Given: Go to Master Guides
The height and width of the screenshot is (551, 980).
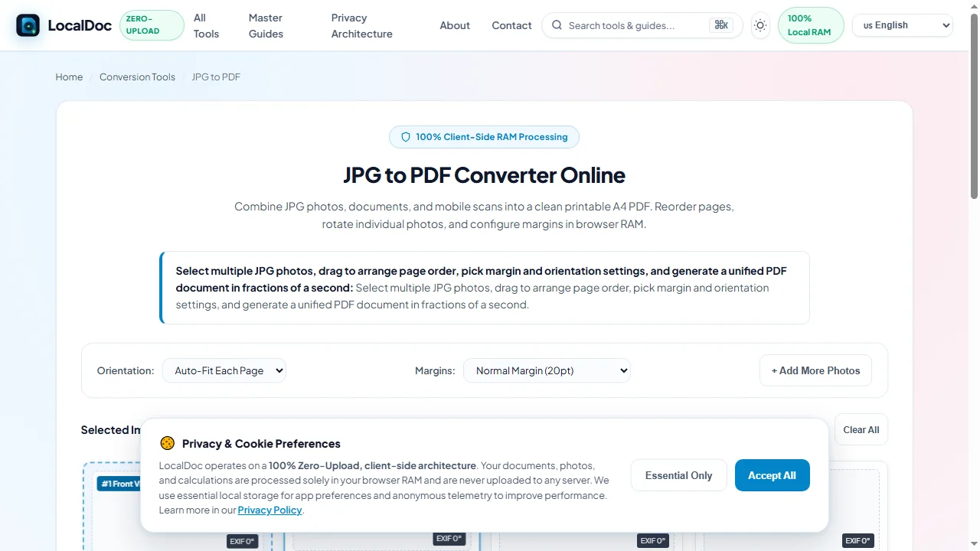Looking at the screenshot, I should [266, 25].
